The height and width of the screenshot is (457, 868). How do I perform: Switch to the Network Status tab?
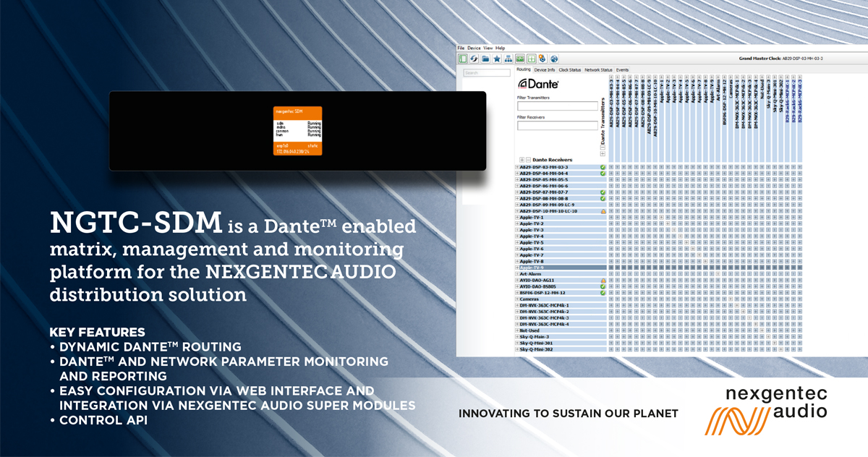[x=598, y=70]
